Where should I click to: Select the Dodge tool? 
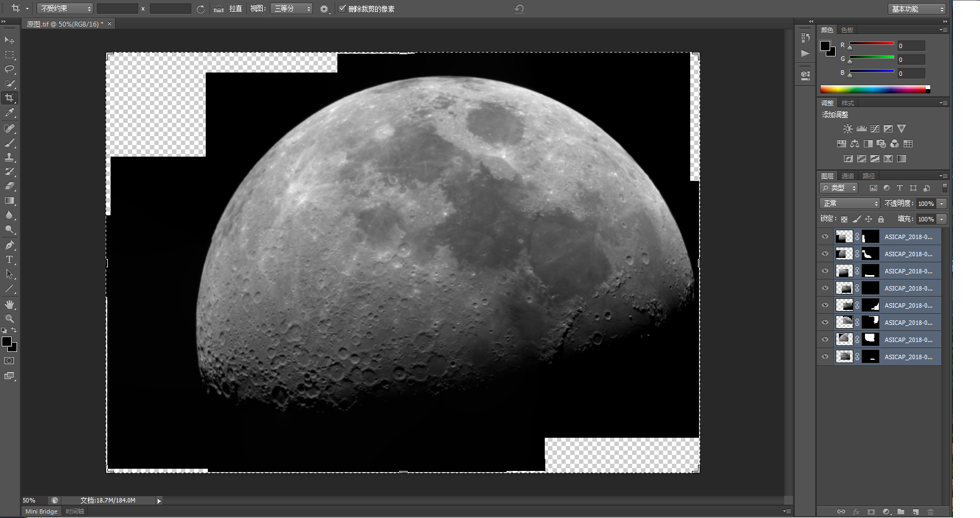9,229
